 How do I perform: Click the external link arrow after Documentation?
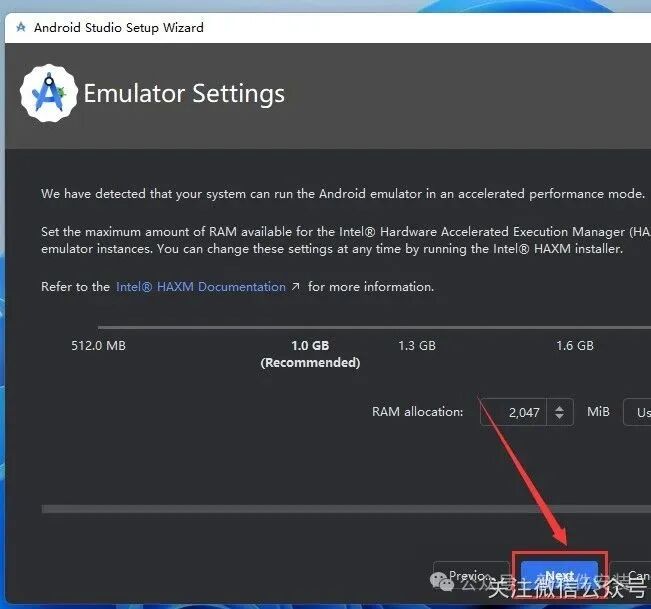296,286
